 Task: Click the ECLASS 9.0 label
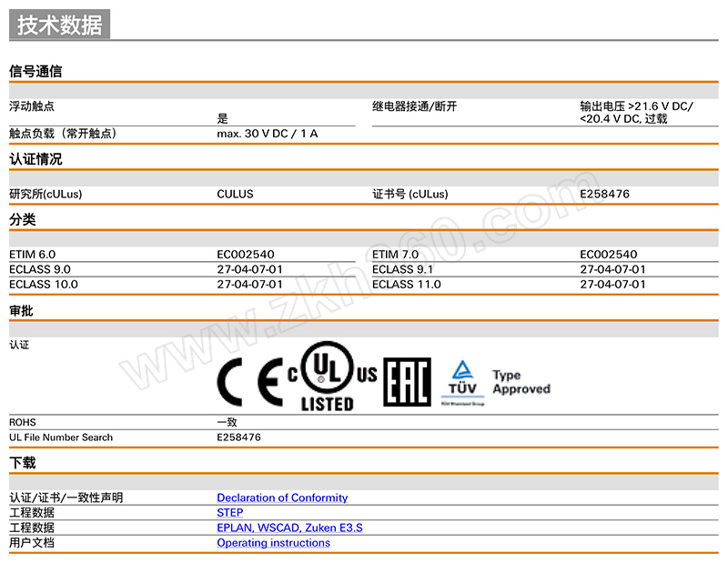(40, 269)
